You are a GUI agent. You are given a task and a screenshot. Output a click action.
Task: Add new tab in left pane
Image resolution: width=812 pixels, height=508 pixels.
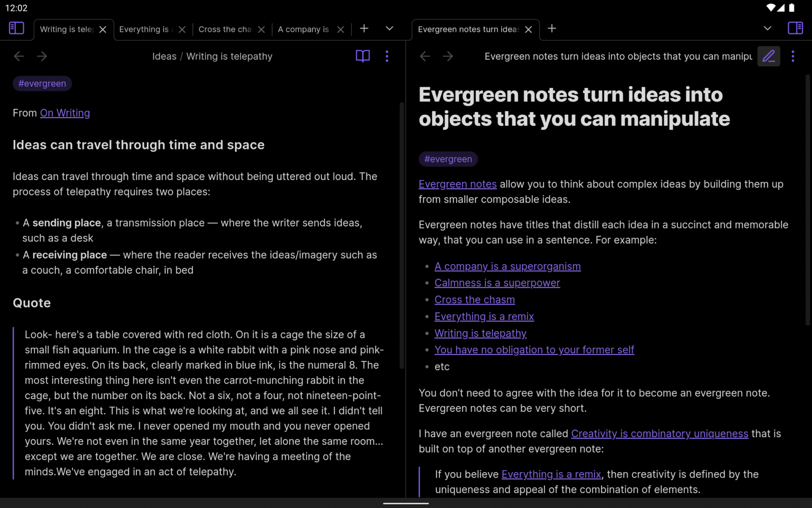364,29
